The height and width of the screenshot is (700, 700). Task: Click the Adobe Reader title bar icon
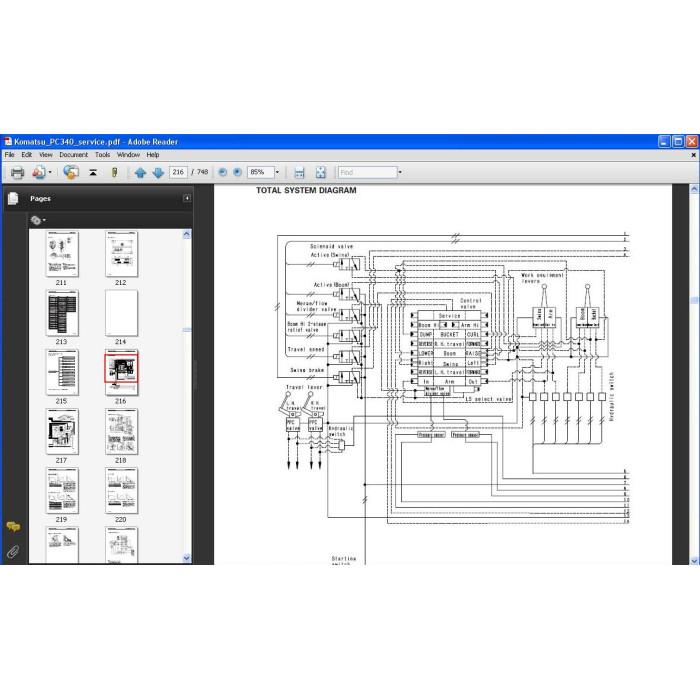tap(8, 142)
